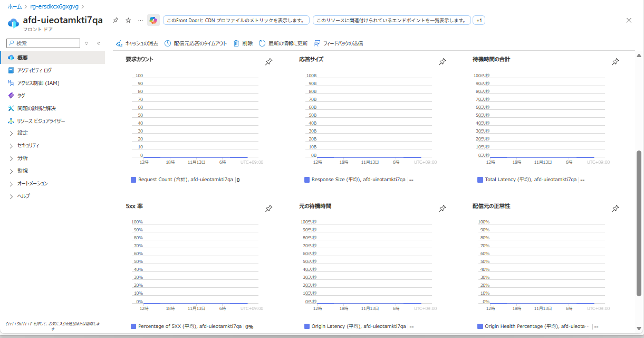Open 配信元応答のタイムアウト settings
The image size is (644, 338).
point(196,43)
